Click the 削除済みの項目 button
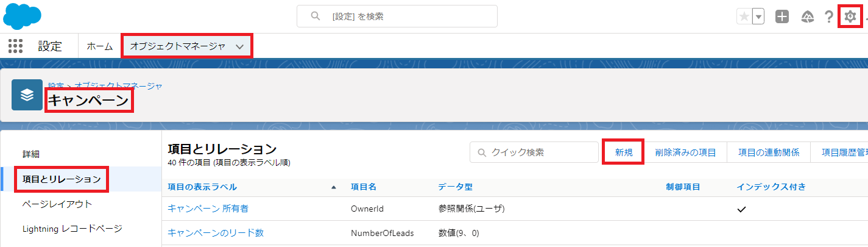Screen dimensions: 868x247 tap(685, 152)
